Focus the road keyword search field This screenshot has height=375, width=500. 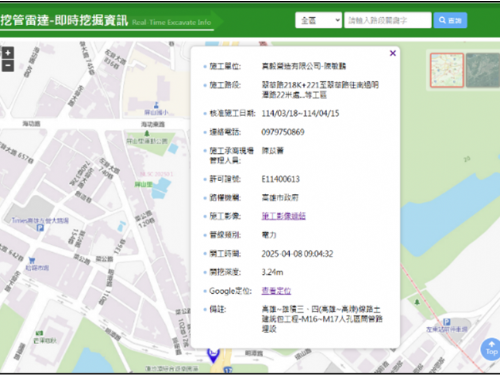(388, 20)
